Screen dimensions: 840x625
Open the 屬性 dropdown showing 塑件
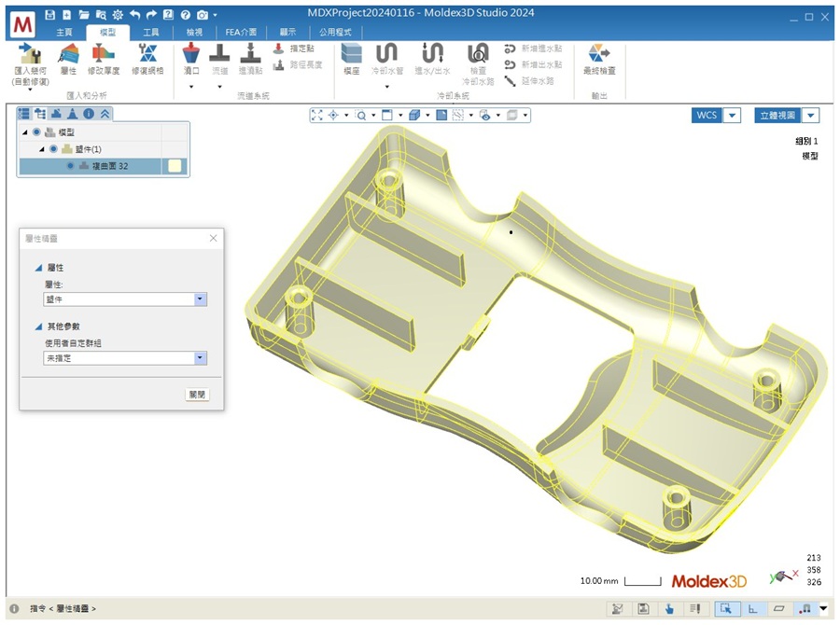[x=200, y=299]
